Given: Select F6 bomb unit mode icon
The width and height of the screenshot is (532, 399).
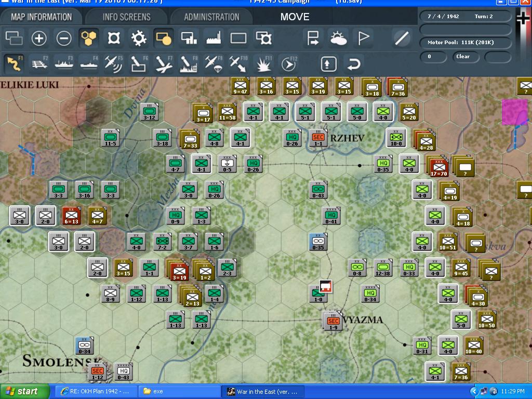Looking at the screenshot, I should (x=139, y=63).
